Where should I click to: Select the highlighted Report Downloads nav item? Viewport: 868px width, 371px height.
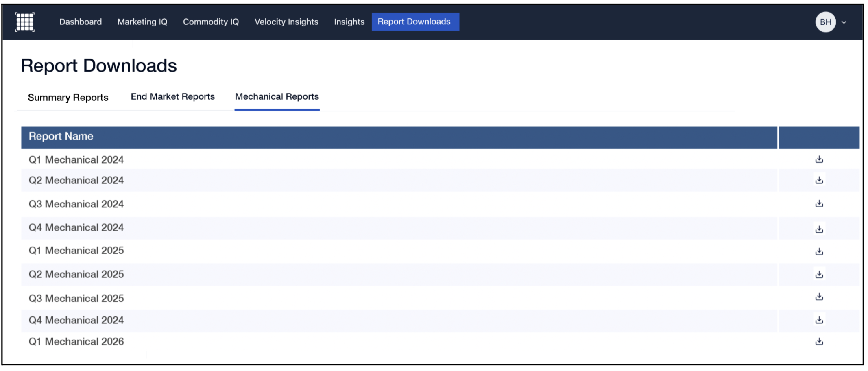tap(415, 22)
